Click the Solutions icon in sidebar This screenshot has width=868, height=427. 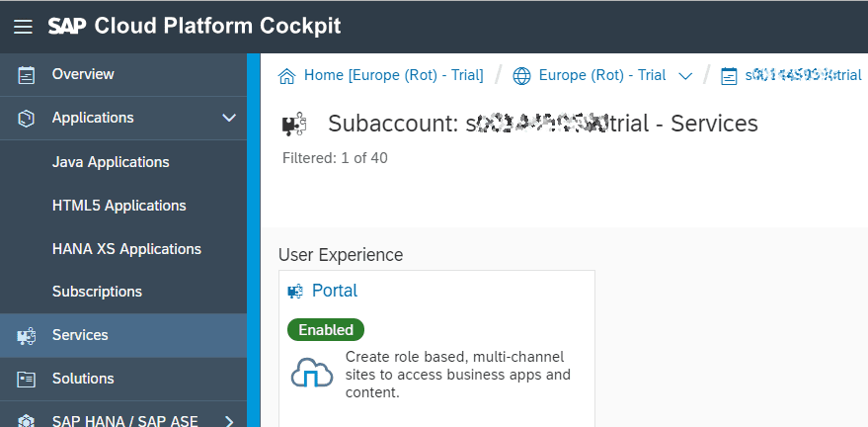[27, 379]
